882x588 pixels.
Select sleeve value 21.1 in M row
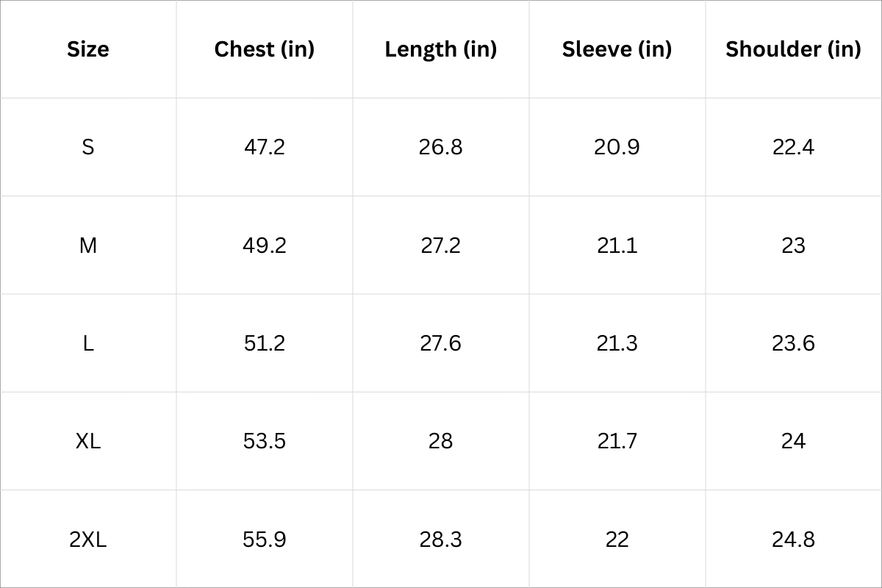coord(617,245)
